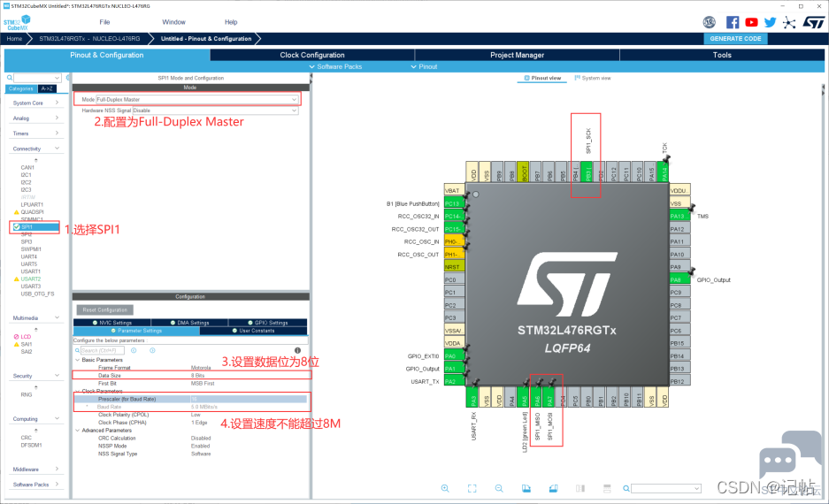
Task: Open the Twitter icon in header
Action: click(x=770, y=22)
